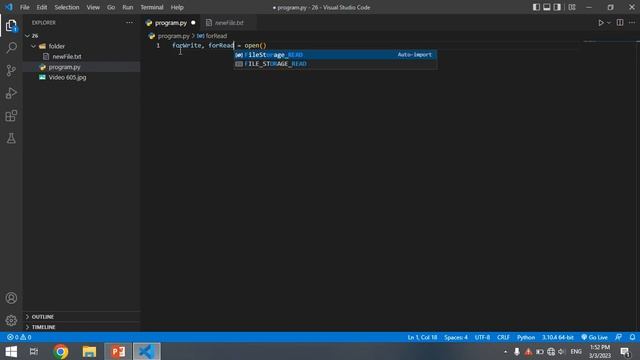Open the Selection menu

(x=67, y=7)
